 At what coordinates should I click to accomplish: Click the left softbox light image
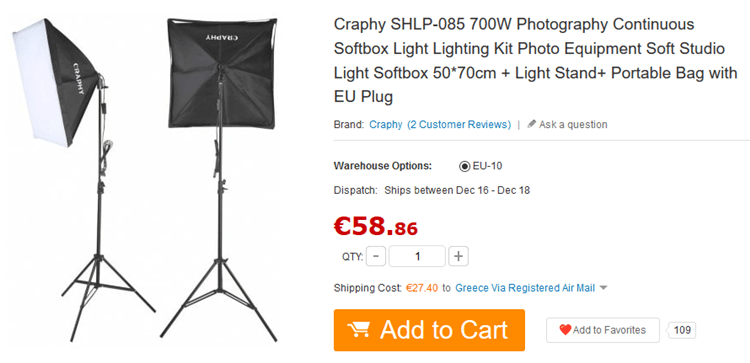point(79,179)
